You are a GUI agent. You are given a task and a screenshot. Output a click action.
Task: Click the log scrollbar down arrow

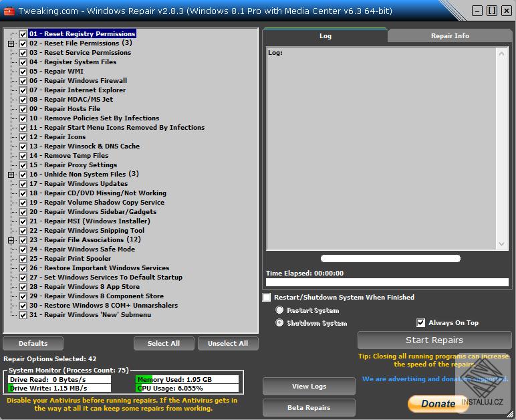(501, 244)
